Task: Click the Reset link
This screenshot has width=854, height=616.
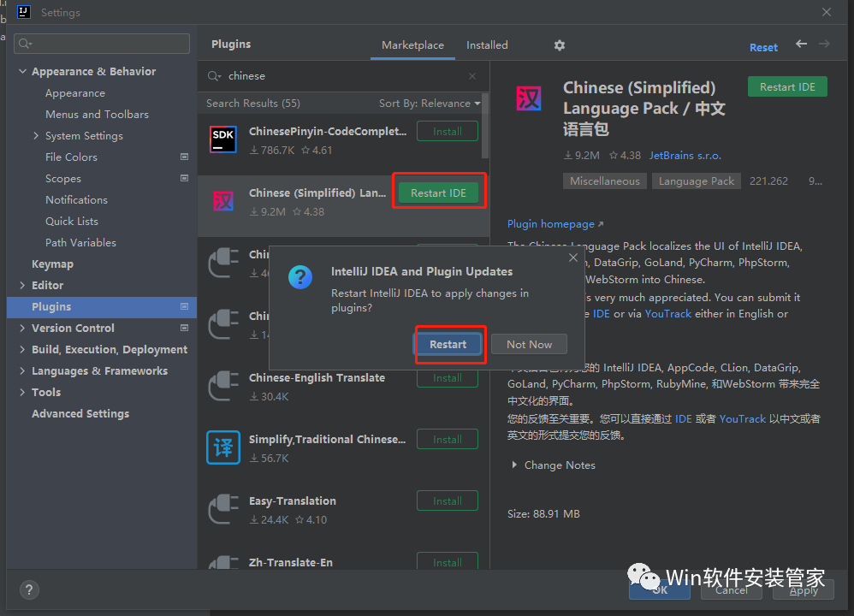Action: pyautogui.click(x=763, y=47)
